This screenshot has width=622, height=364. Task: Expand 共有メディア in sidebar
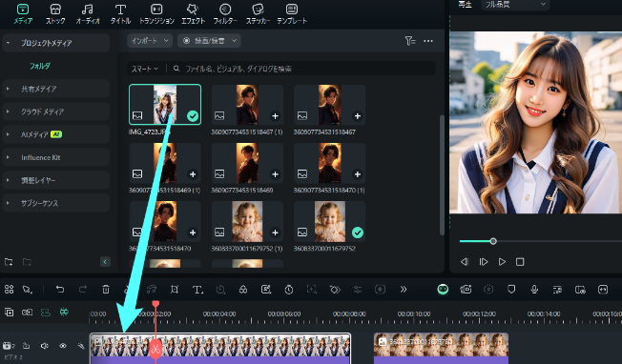(56, 89)
